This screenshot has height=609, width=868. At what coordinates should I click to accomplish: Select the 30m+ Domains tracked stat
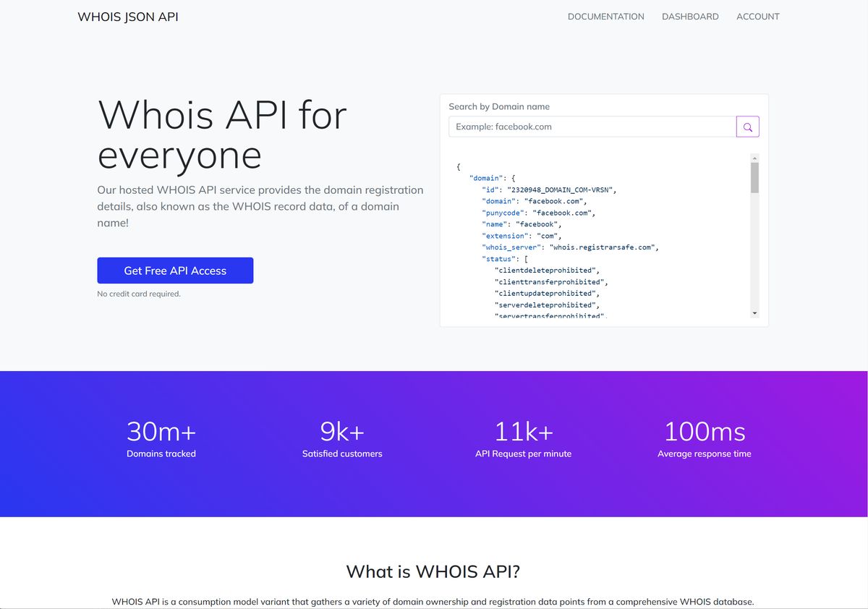tap(161, 439)
